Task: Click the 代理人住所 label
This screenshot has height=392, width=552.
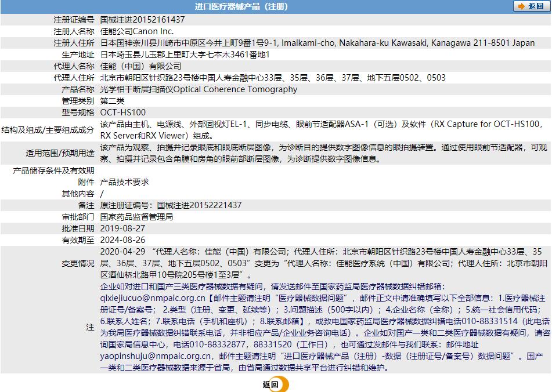Action: coord(74,78)
